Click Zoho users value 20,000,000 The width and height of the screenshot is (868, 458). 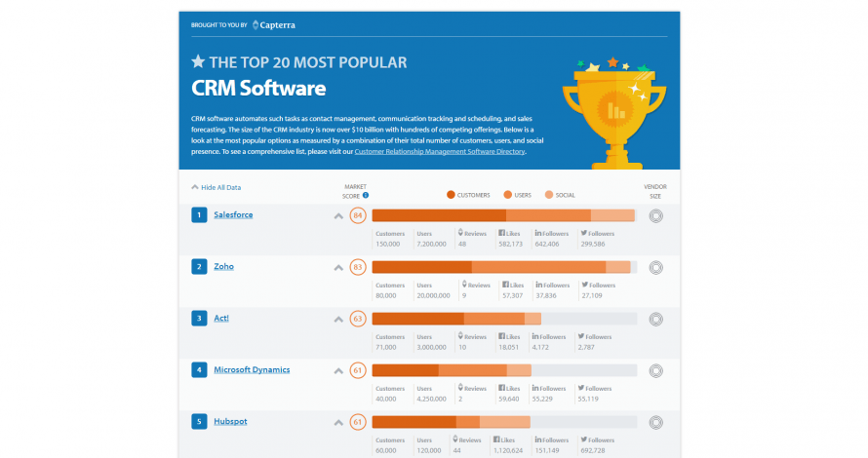tap(433, 295)
